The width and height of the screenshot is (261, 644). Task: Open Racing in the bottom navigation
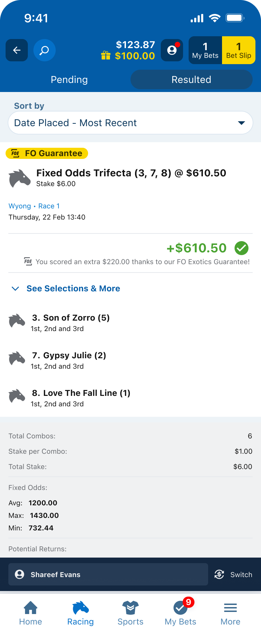[80, 614]
